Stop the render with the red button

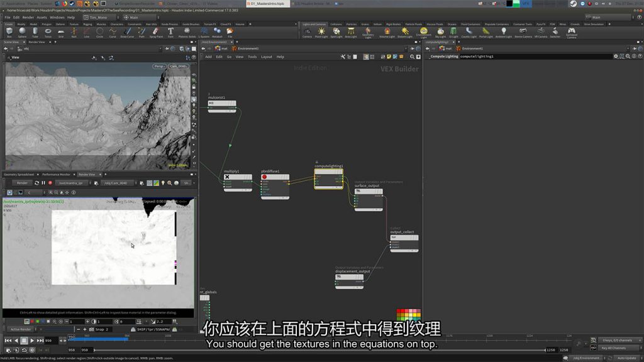coord(50,183)
